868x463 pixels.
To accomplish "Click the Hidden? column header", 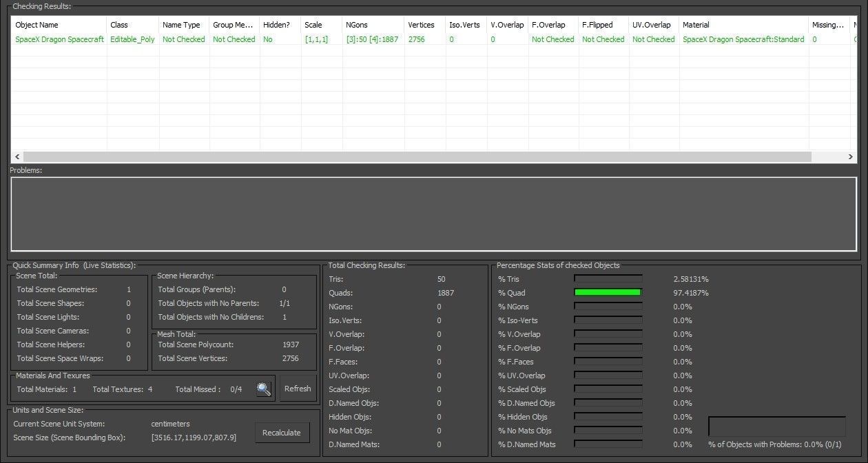I will (x=280, y=25).
